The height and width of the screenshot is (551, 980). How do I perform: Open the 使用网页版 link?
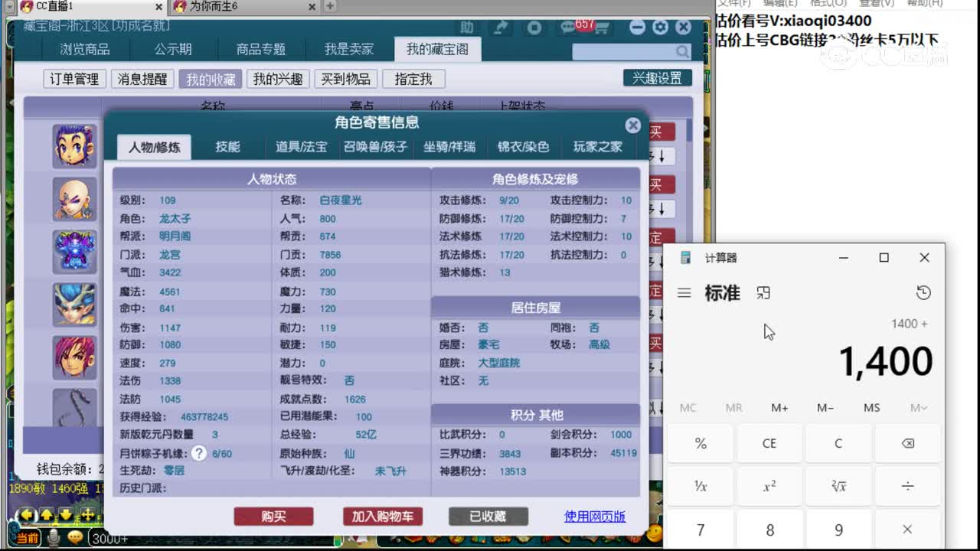(x=594, y=517)
